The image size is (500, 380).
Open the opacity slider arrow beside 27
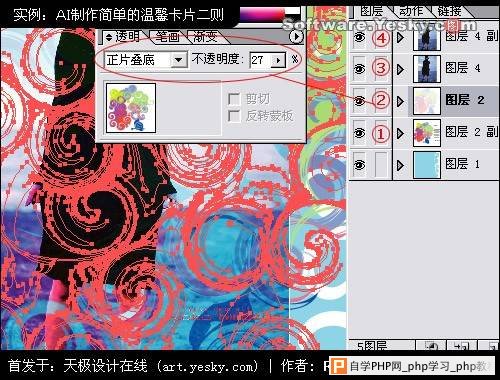278,60
